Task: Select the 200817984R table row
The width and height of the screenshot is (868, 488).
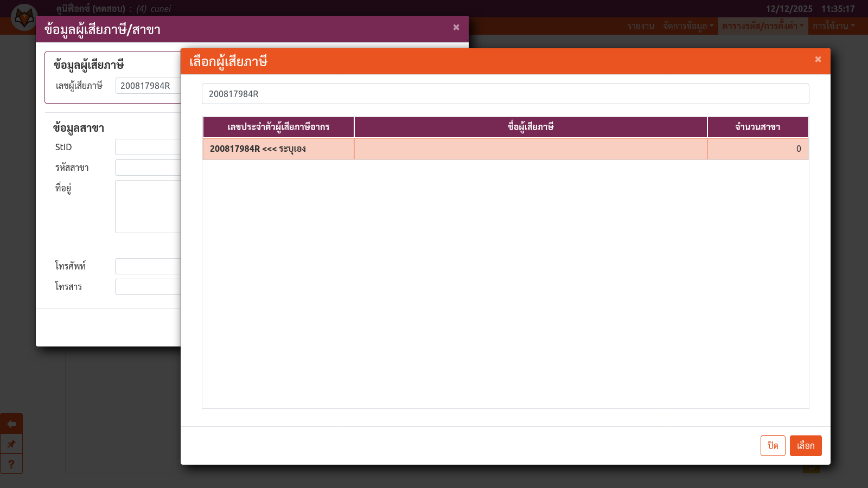Action: [505, 149]
